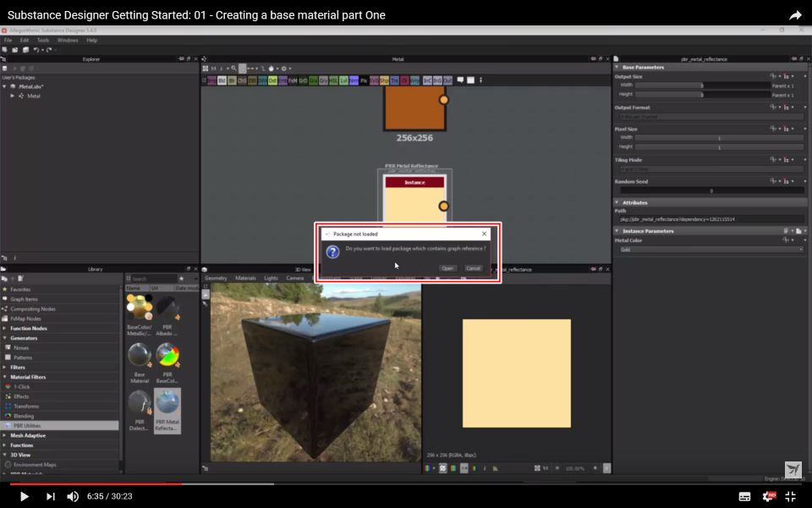Collapse the Generators category in Library
The image size is (812, 508).
click(5, 338)
